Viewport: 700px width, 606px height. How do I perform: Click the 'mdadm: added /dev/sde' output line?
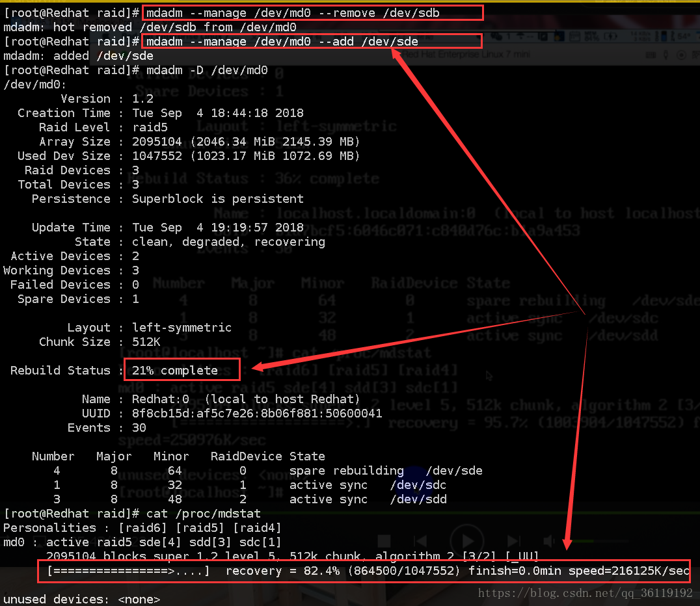click(x=79, y=56)
